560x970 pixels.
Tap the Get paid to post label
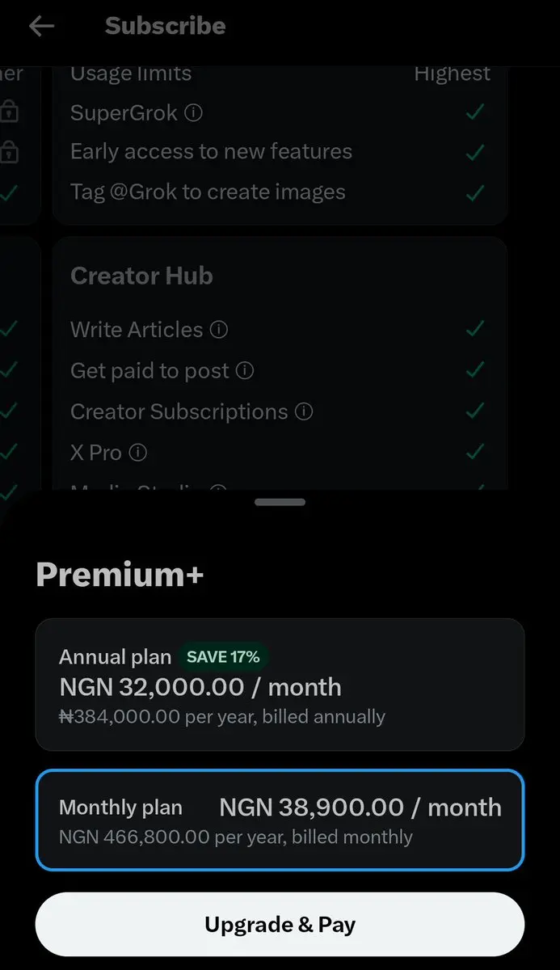coord(149,371)
